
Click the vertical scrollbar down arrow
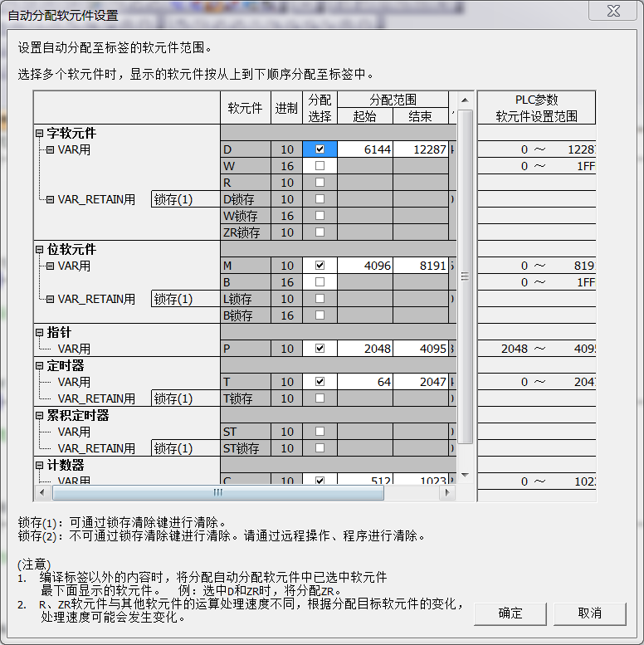tap(465, 475)
